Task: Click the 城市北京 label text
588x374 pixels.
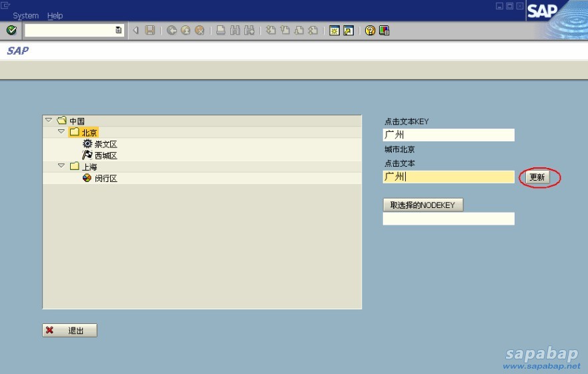Action: point(400,149)
